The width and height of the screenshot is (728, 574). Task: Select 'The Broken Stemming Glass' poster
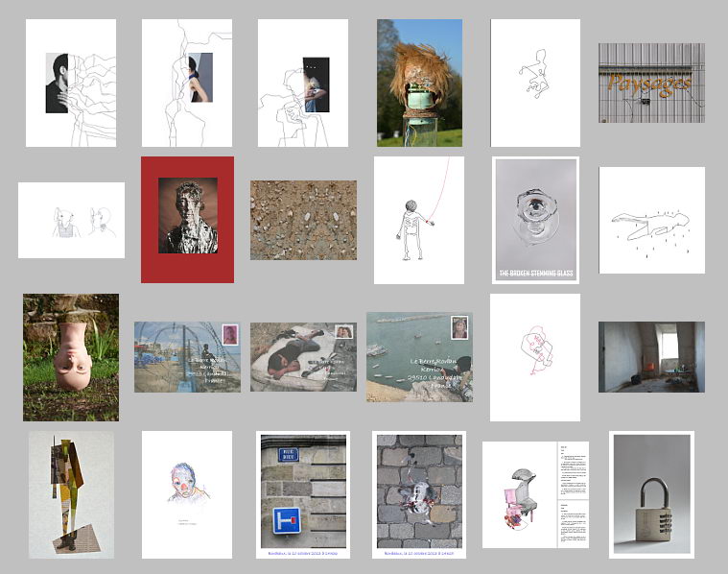click(536, 221)
